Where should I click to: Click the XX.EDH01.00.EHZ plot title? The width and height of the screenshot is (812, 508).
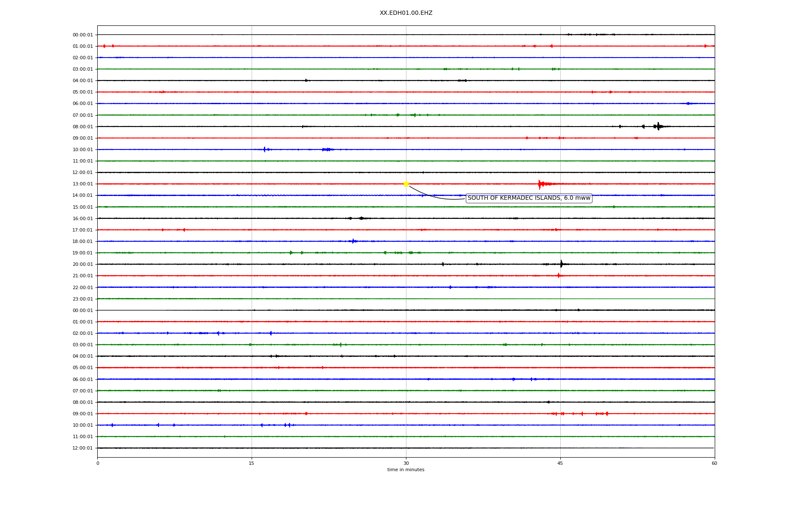click(406, 13)
